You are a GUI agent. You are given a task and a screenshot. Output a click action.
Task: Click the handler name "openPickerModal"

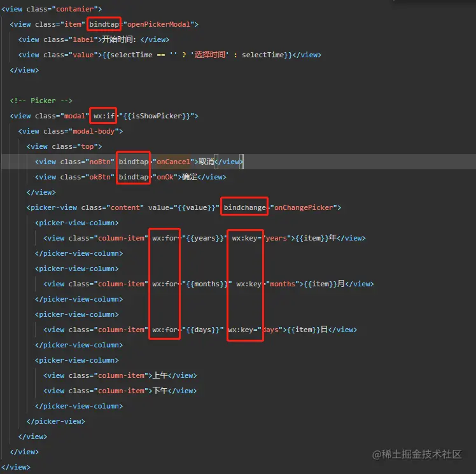[x=158, y=24]
